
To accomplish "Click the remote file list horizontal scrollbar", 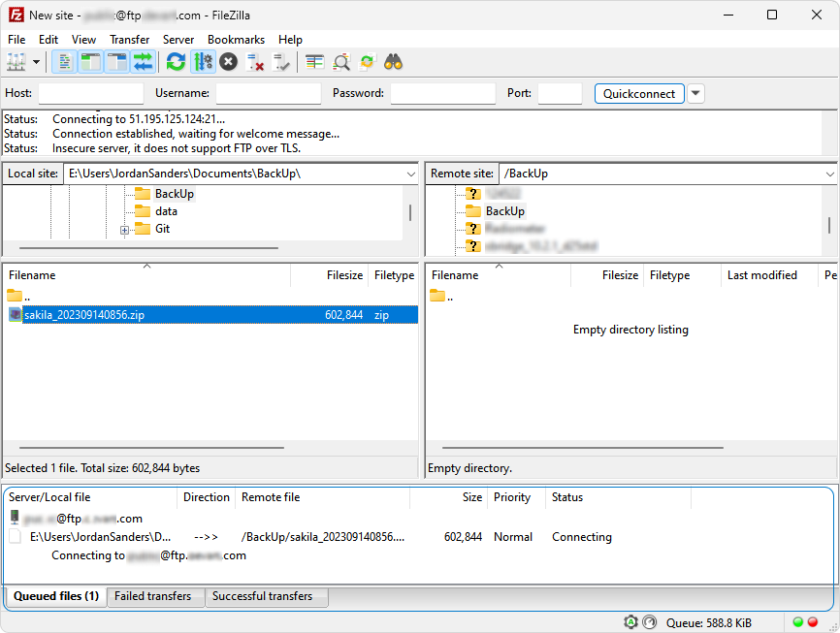I will (x=583, y=447).
